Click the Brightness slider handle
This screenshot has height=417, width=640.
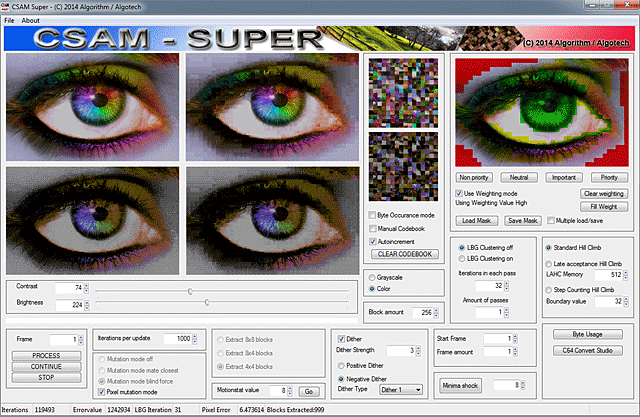pyautogui.click(x=207, y=302)
